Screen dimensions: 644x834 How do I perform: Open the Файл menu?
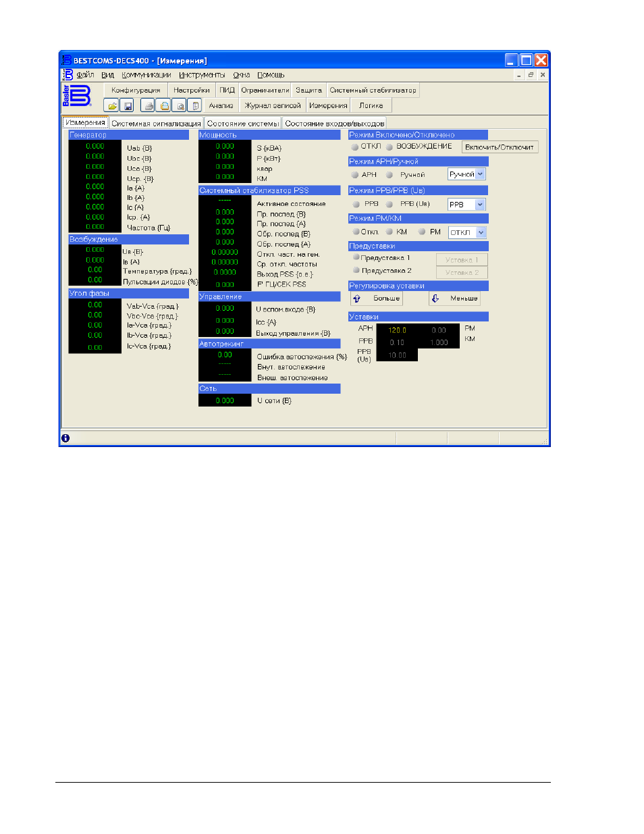pyautogui.click(x=85, y=75)
